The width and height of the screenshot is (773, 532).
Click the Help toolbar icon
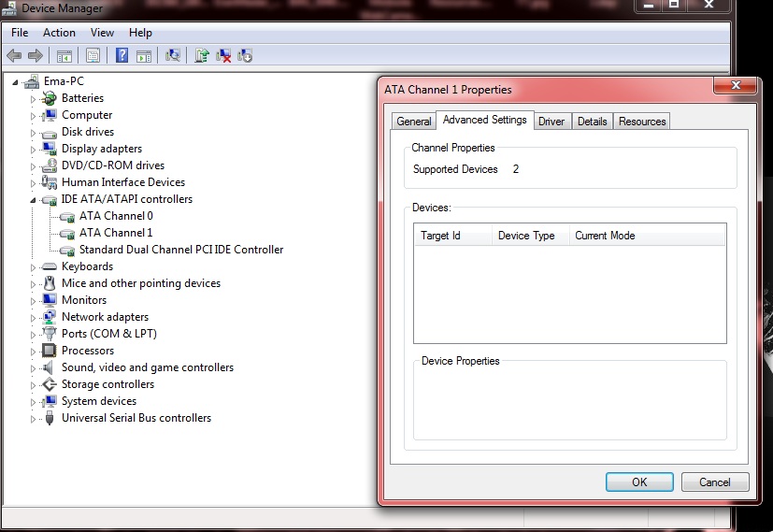pyautogui.click(x=122, y=56)
